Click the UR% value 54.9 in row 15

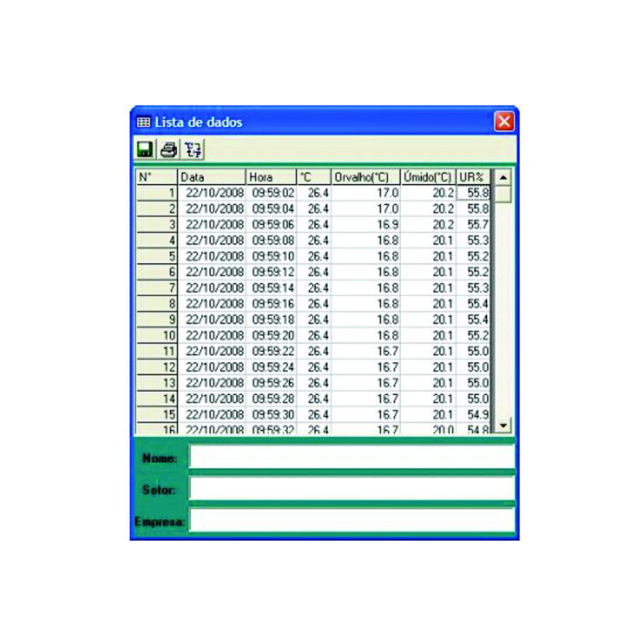click(x=473, y=415)
